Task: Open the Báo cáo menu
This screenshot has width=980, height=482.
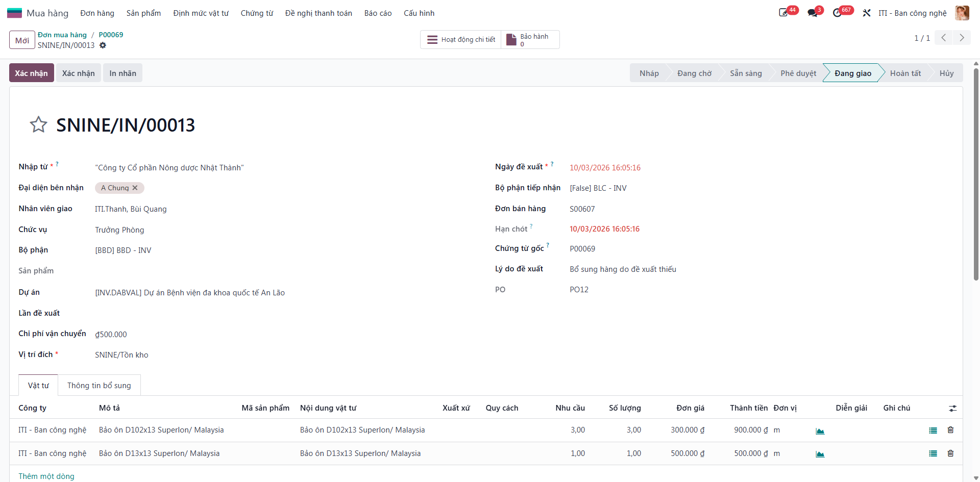Action: pos(378,13)
